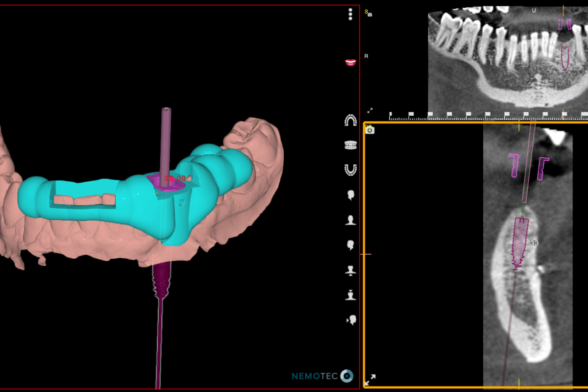The image size is (588, 392).
Task: Expand the cross-section view to fullscreen
Action: point(370,379)
